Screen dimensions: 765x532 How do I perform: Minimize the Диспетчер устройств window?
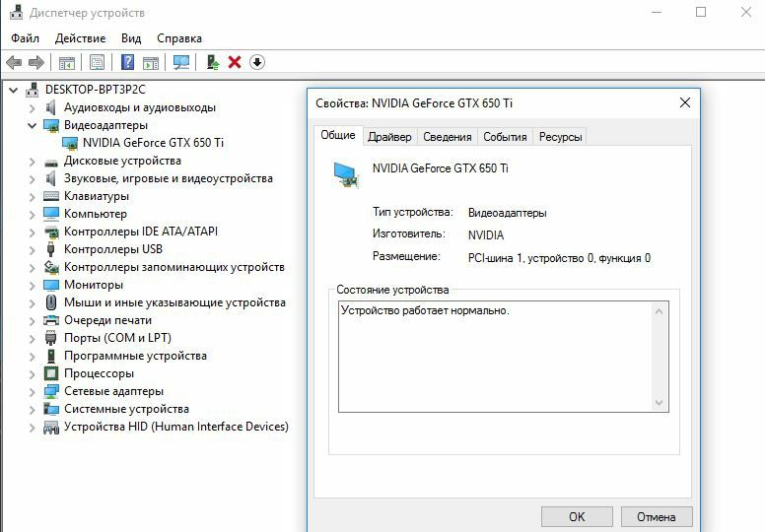click(657, 12)
